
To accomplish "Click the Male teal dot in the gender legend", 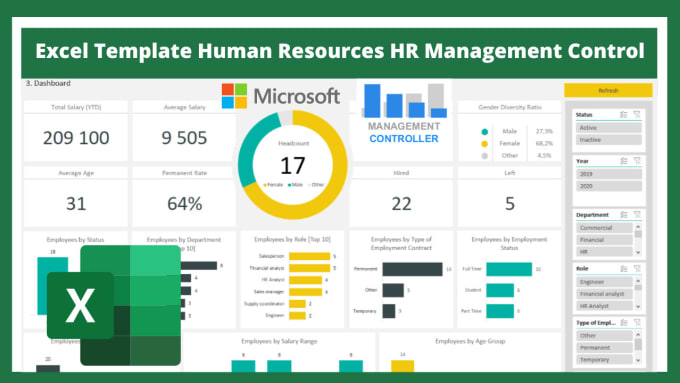I will (484, 132).
